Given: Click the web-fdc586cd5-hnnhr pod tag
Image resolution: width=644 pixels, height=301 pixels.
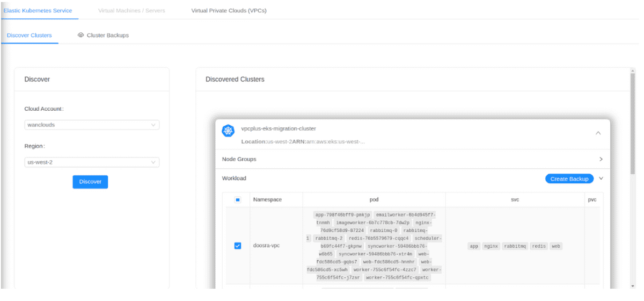Looking at the screenshot, I should [389, 262].
